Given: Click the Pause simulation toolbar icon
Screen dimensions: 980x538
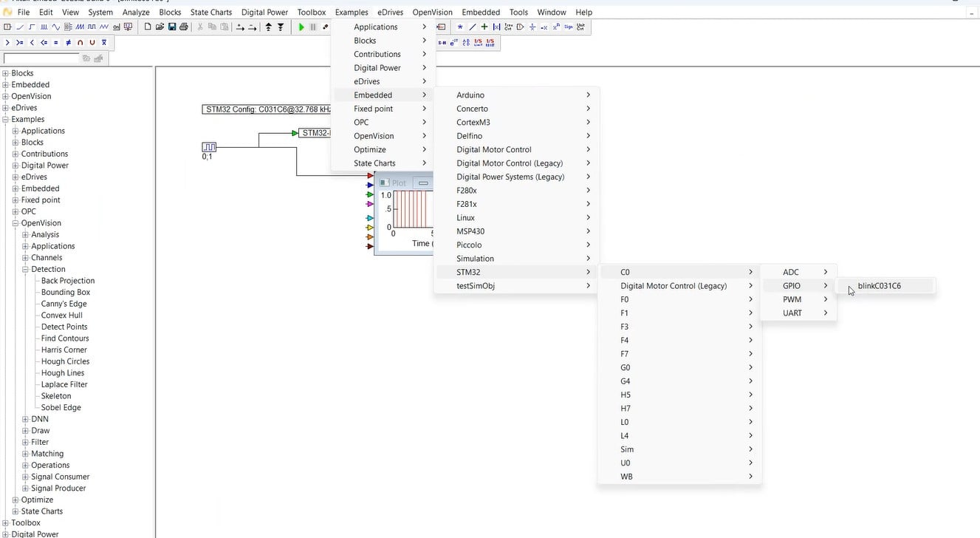Looking at the screenshot, I should [313, 27].
